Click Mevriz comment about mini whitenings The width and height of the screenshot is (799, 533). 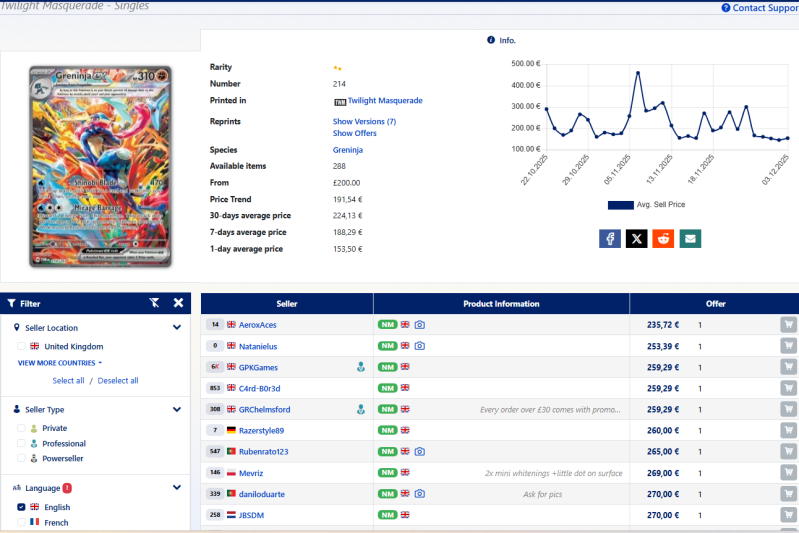(x=553, y=473)
